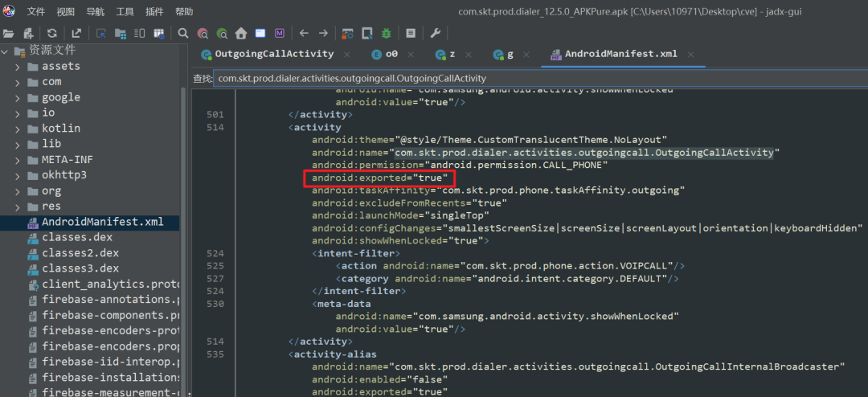
Task: Collapse the 资源文件 root node
Action: pyautogui.click(x=5, y=51)
